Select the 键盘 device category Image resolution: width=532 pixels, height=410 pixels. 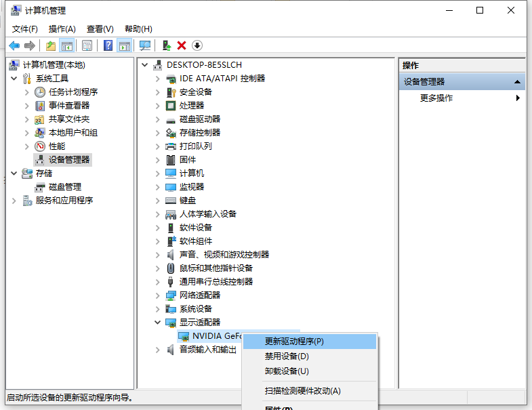click(x=188, y=201)
